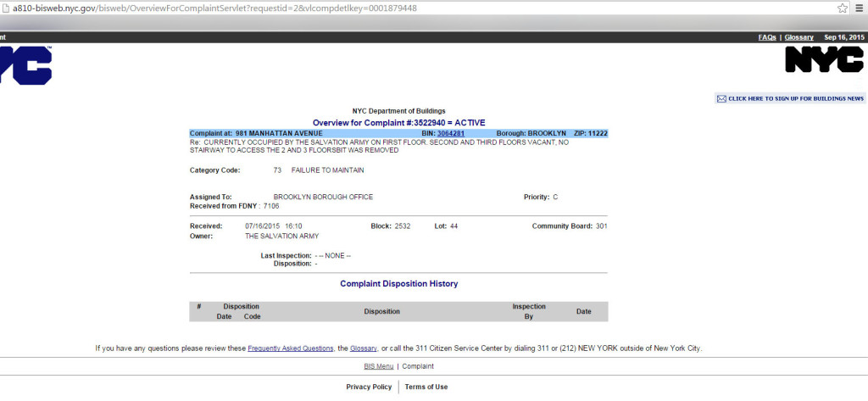This screenshot has height=401, width=868.
Task: Go to the BIS Menu
Action: pyautogui.click(x=378, y=366)
